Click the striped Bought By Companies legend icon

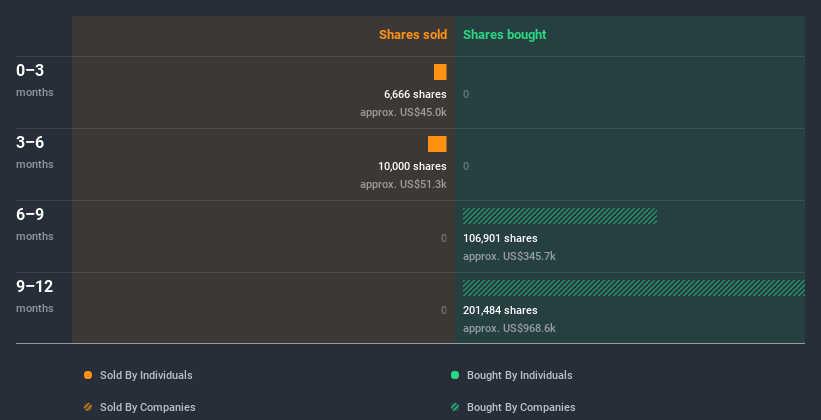click(455, 407)
